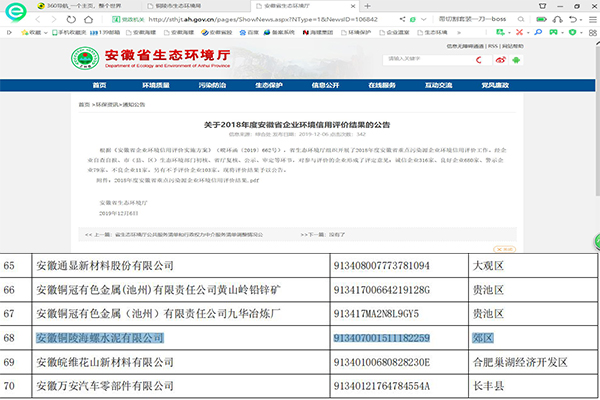Click the site keyword search input
Screen dimensions: 600x400
pos(429,59)
